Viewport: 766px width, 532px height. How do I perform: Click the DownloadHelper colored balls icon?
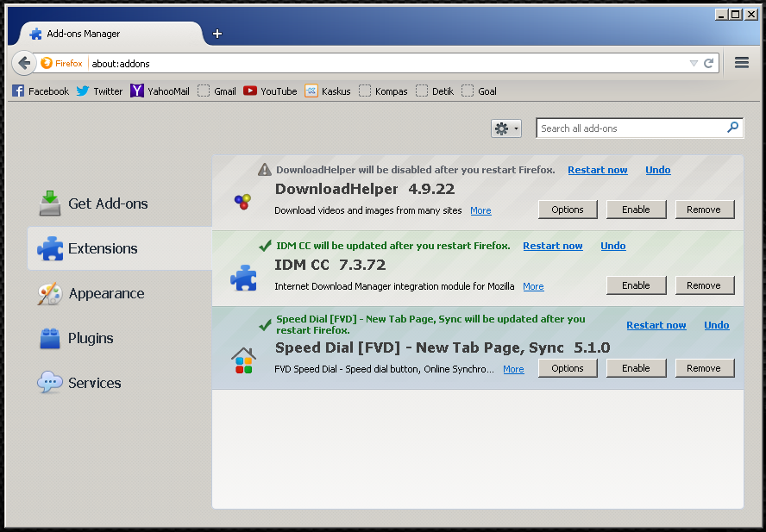[x=242, y=201]
